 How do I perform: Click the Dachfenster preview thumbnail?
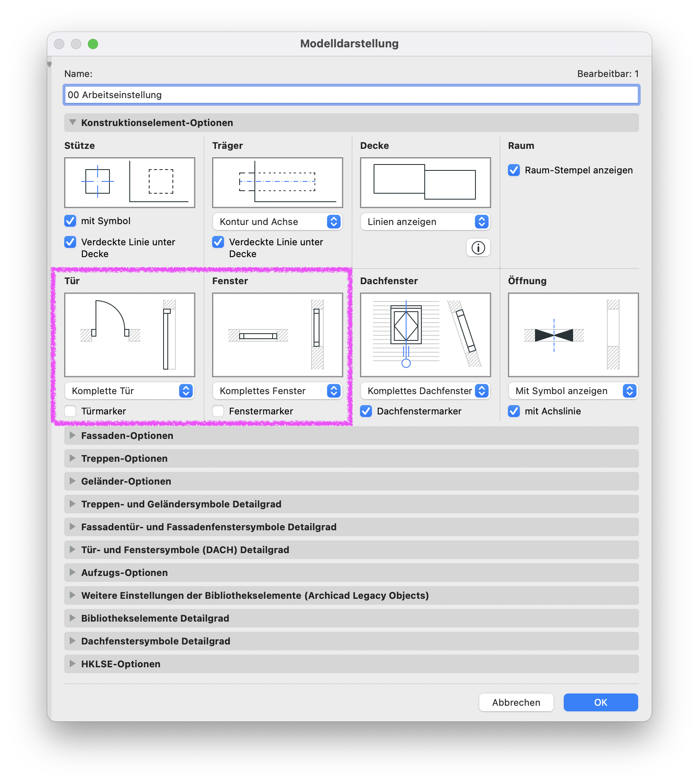(426, 335)
